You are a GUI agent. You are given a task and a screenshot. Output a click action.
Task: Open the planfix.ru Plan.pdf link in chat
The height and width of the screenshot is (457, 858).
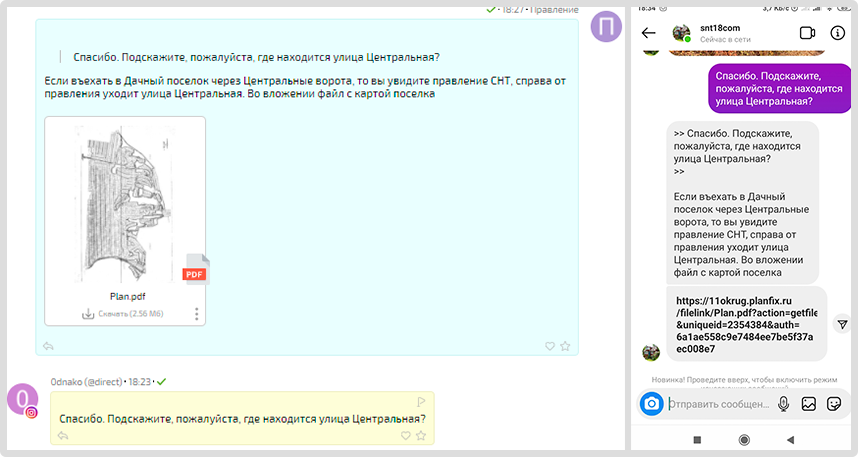(x=745, y=324)
